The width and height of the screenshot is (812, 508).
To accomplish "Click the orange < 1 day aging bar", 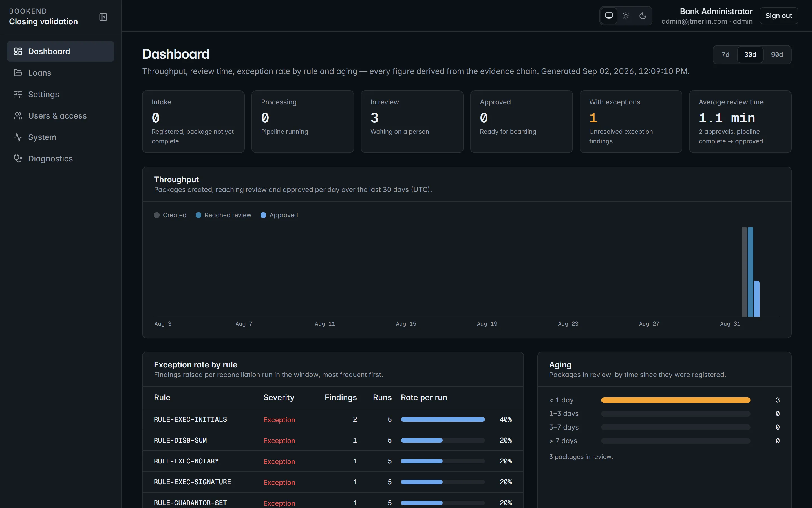I will point(676,400).
